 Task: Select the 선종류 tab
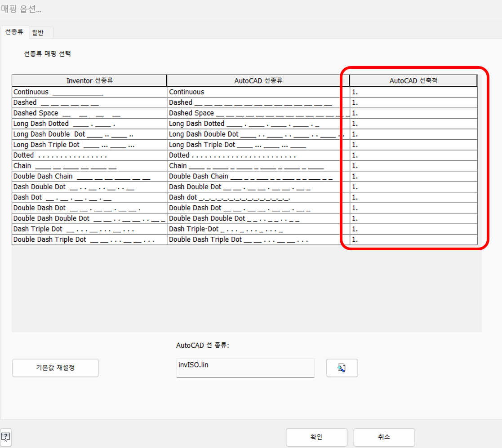pyautogui.click(x=15, y=32)
